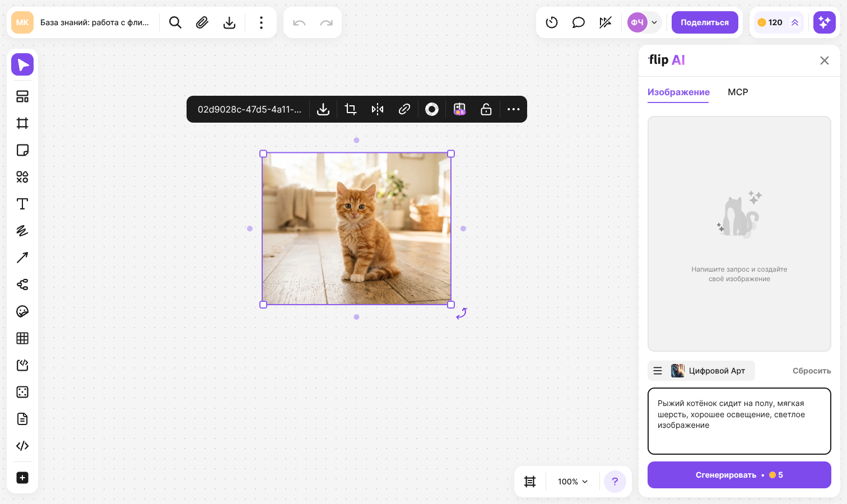Click the Поделиться share button
Screen dimensions: 847x504
point(705,22)
